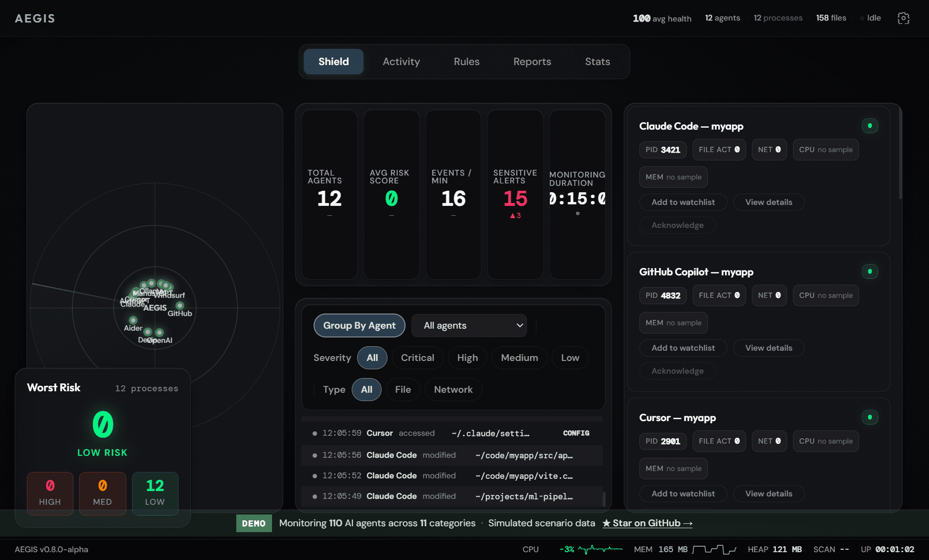Click the Monitoring Duration stat card
This screenshot has width=929, height=560.
(577, 195)
